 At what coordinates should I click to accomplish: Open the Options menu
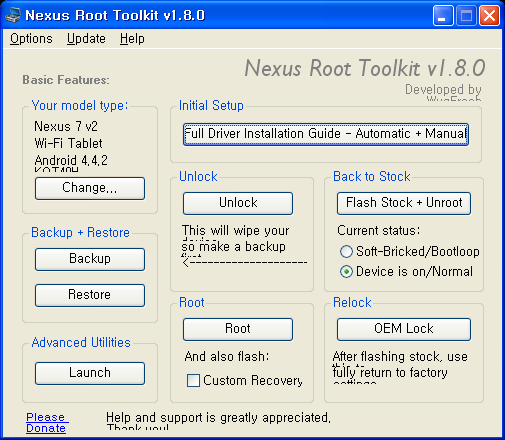pyautogui.click(x=31, y=39)
